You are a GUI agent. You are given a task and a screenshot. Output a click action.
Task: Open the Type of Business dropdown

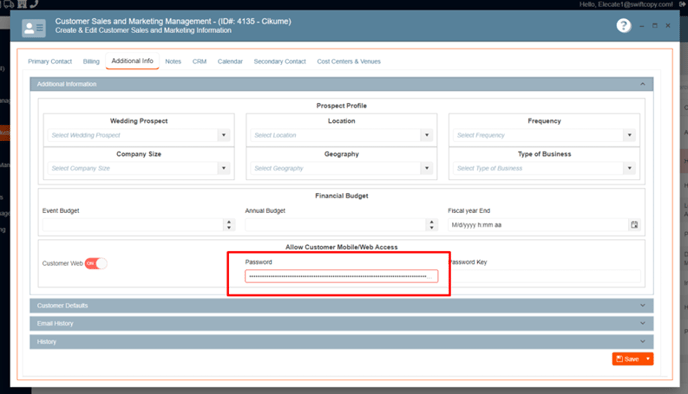click(x=629, y=168)
